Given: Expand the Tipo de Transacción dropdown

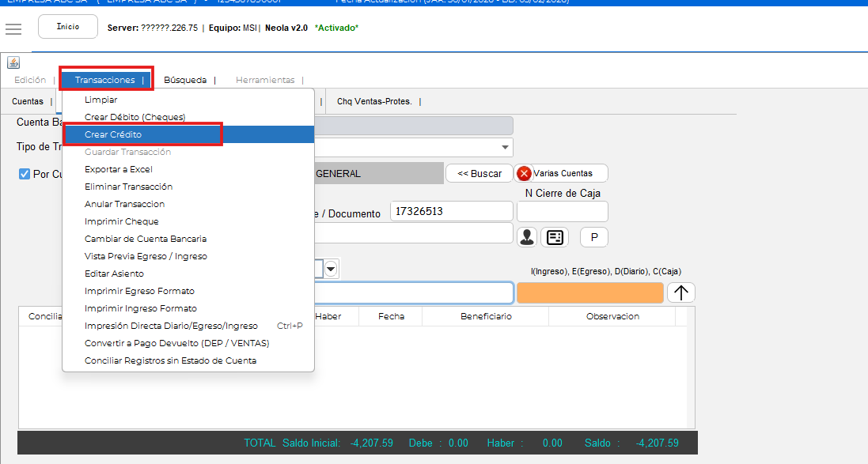Looking at the screenshot, I should (x=505, y=148).
